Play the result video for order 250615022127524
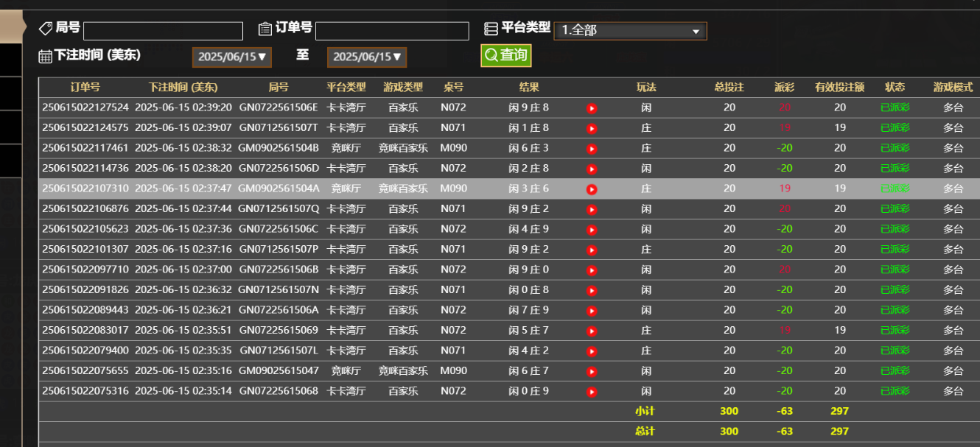The width and height of the screenshot is (980, 447). coord(591,108)
